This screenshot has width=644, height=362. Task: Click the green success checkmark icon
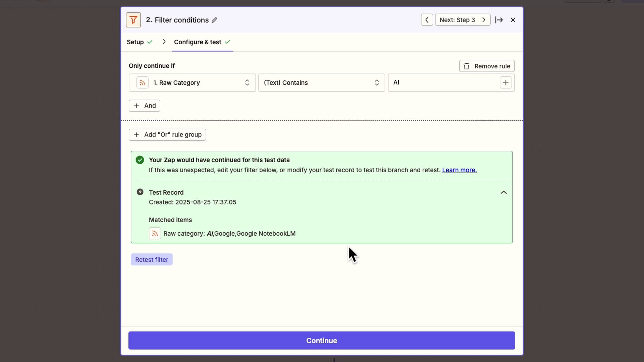click(140, 160)
